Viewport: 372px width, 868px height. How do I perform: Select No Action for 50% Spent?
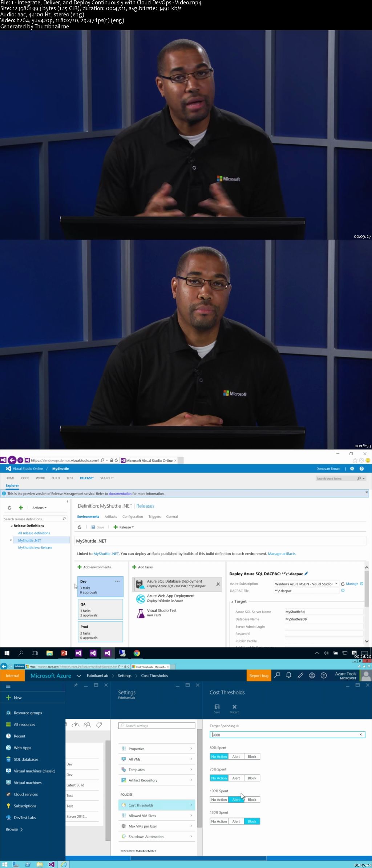click(x=219, y=756)
